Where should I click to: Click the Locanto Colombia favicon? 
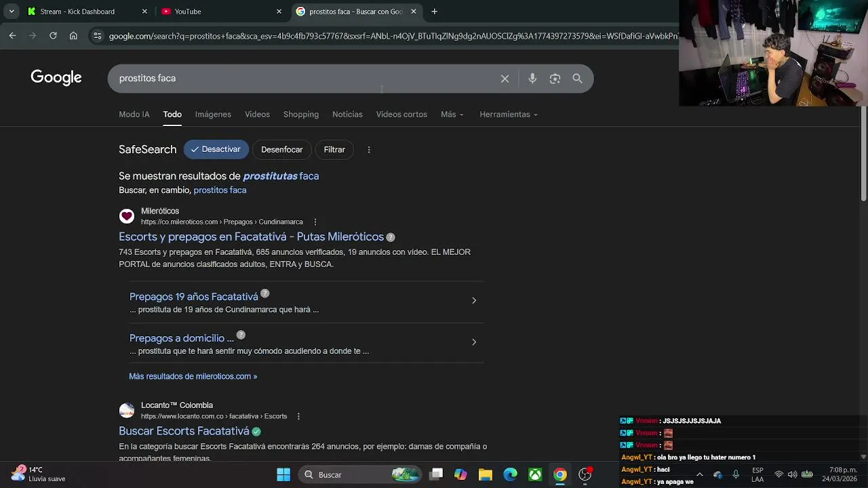click(x=127, y=411)
